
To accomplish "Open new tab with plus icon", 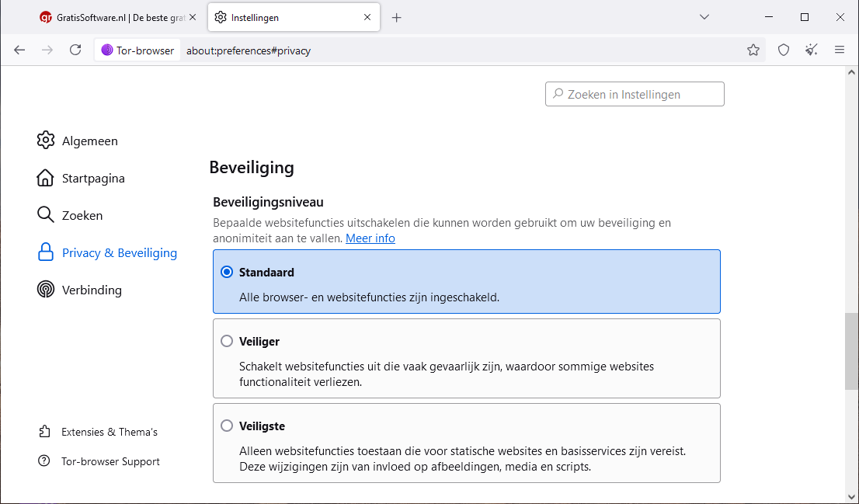I will pyautogui.click(x=397, y=17).
